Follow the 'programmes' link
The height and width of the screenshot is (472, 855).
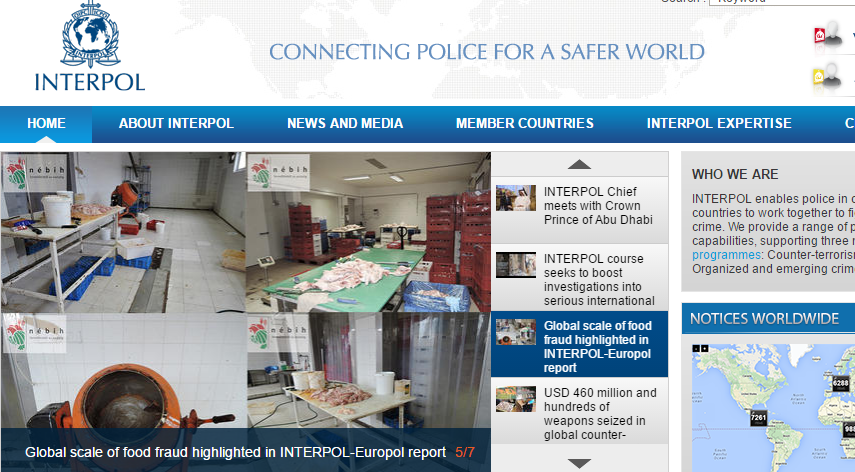click(x=726, y=255)
